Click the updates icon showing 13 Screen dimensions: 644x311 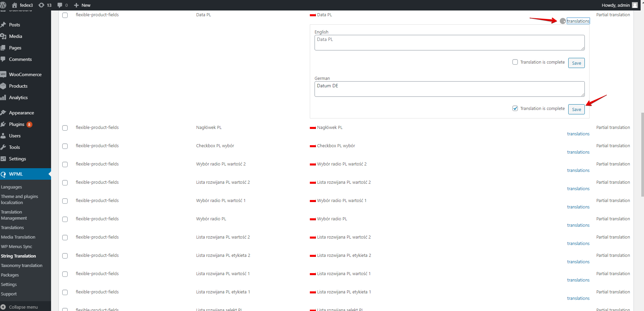click(x=41, y=5)
